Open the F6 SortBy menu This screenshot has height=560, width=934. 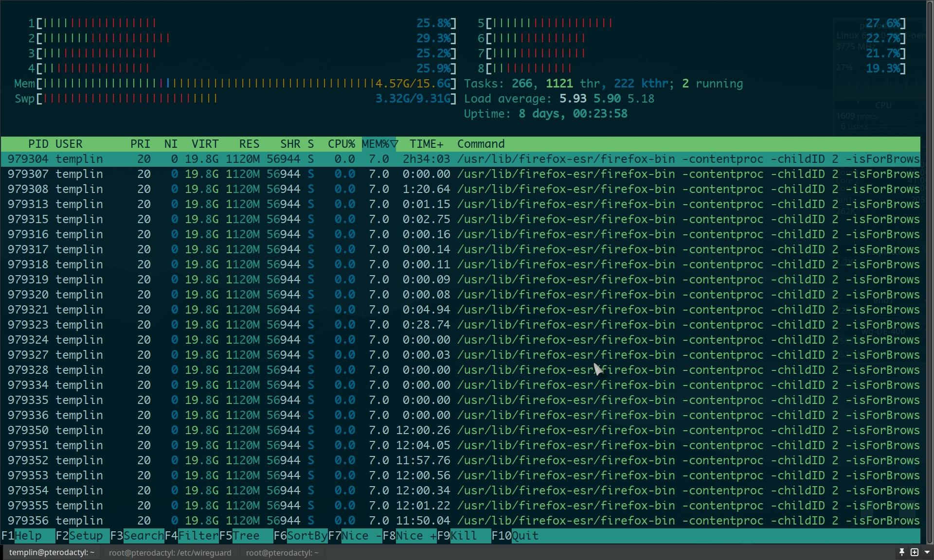click(x=306, y=536)
